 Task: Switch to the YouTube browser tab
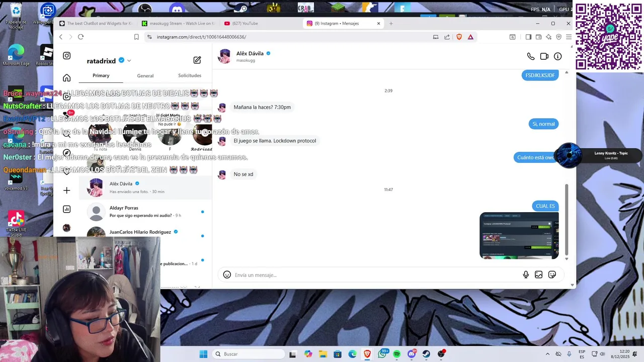click(x=261, y=23)
